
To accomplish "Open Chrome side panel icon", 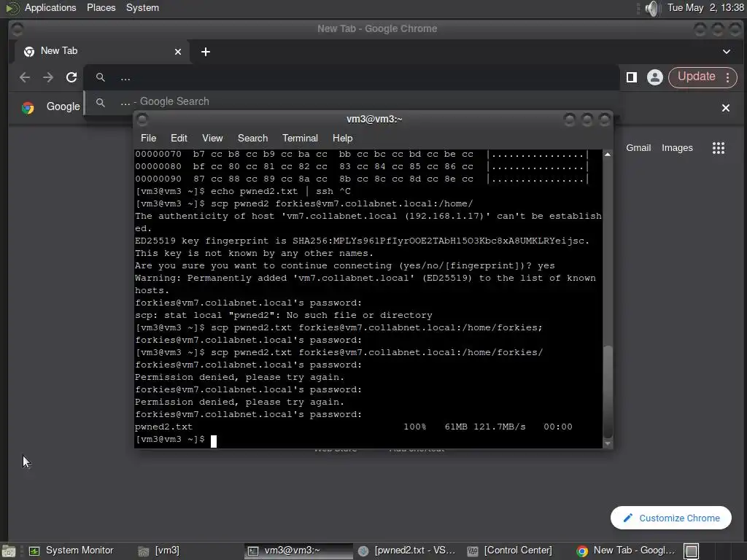I will [x=632, y=77].
